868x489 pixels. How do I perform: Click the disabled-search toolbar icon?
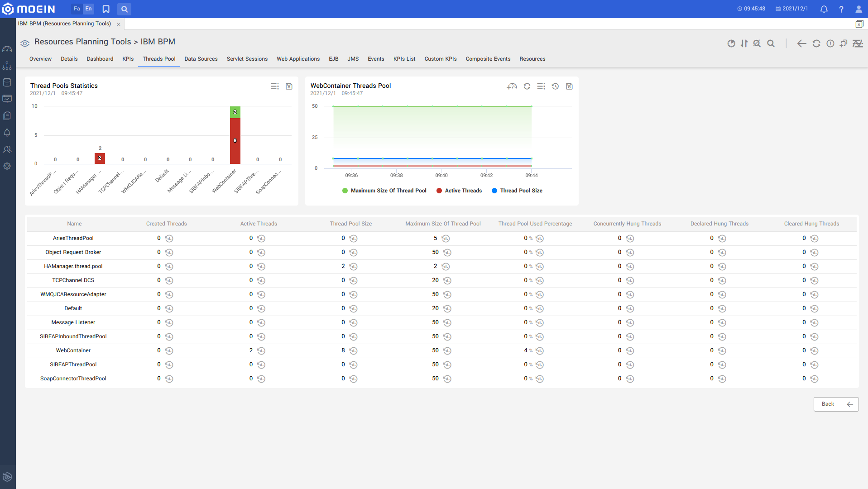[757, 43]
